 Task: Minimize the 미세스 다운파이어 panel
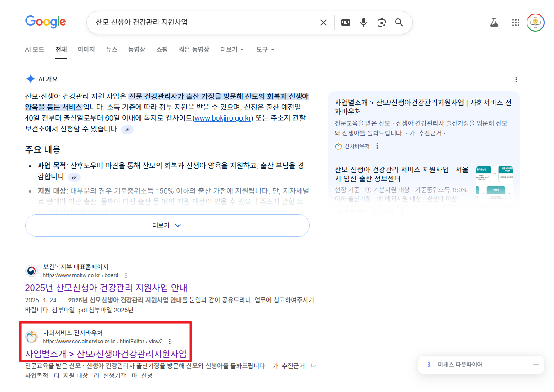[536, 365]
